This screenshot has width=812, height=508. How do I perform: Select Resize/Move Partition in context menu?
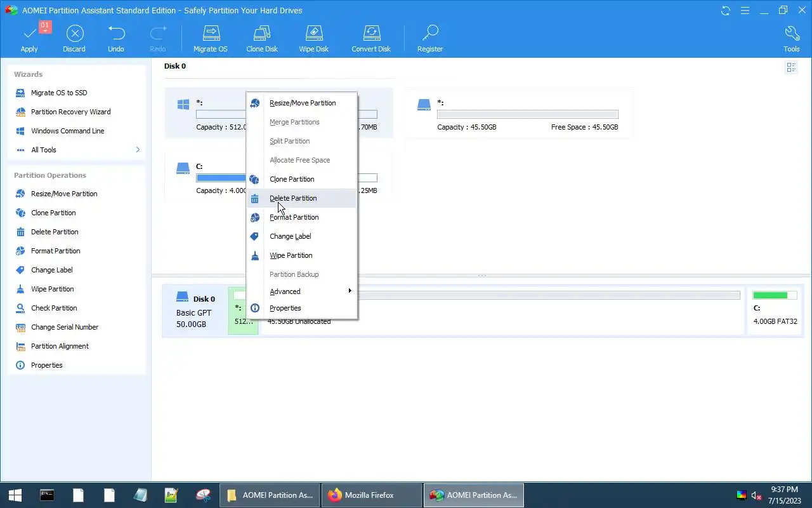302,103
